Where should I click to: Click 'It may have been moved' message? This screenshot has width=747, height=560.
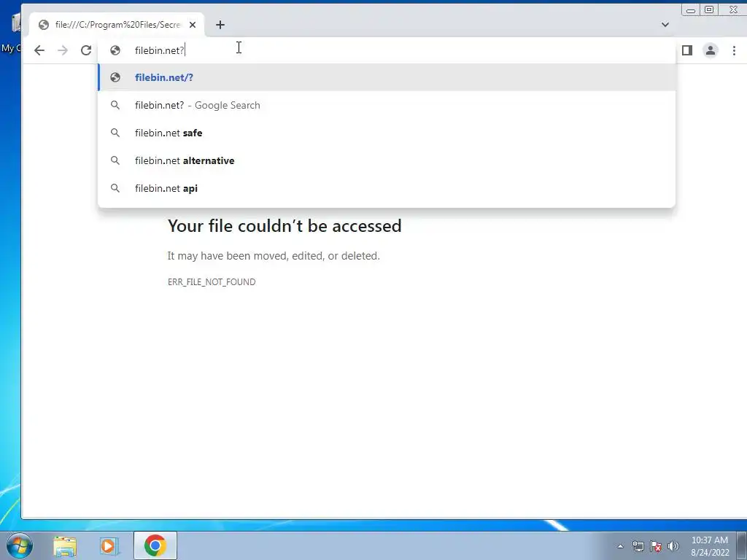pyautogui.click(x=274, y=256)
